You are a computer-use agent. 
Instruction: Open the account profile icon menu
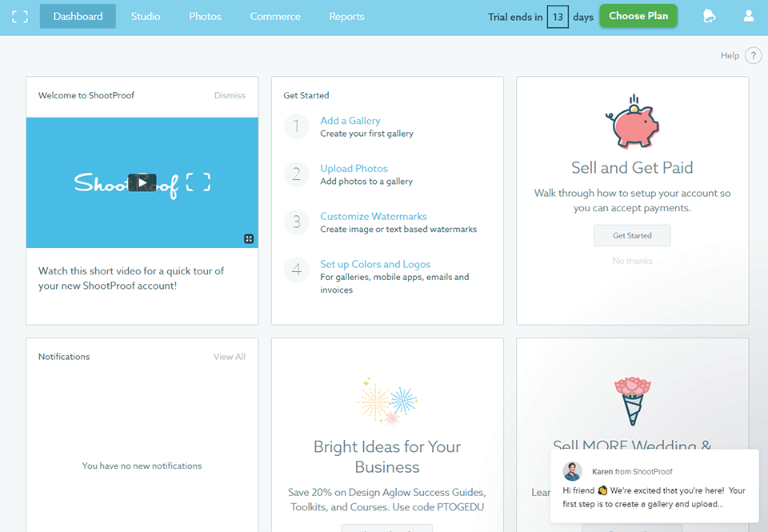click(x=748, y=15)
